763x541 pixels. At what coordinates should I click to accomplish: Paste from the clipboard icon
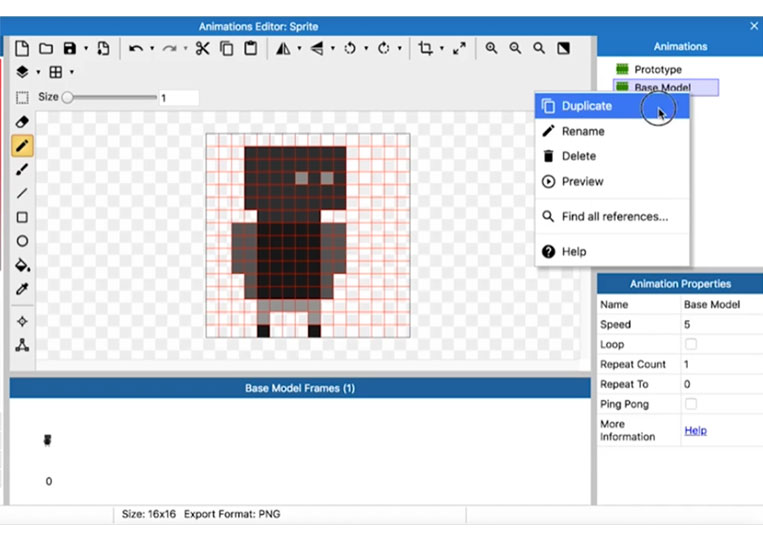[x=251, y=48]
